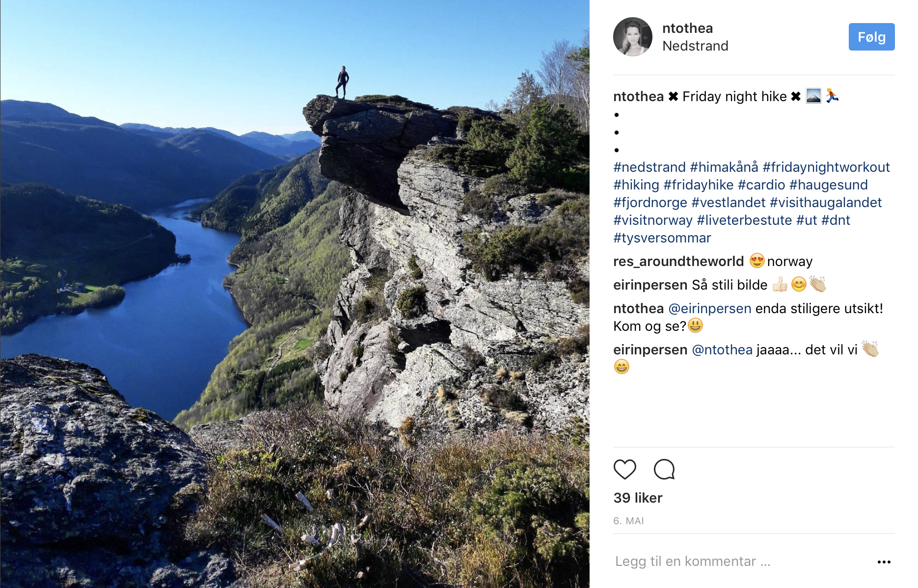The height and width of the screenshot is (588, 918).
Task: Open the #tysversommar hashtag
Action: click(662, 238)
